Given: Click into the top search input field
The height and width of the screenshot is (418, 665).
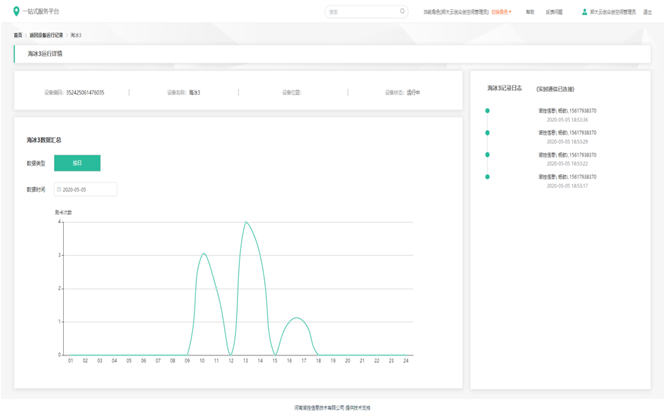Looking at the screenshot, I should point(362,12).
